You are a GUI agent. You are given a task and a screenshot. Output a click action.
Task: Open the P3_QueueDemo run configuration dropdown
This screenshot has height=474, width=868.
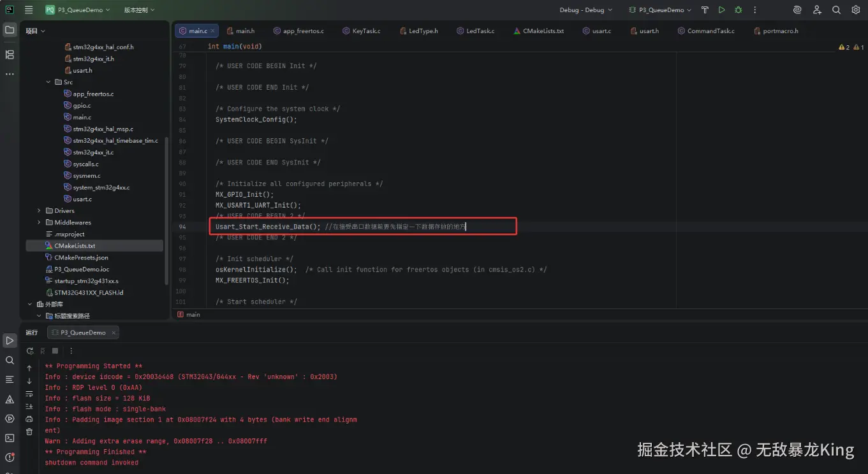coord(660,10)
